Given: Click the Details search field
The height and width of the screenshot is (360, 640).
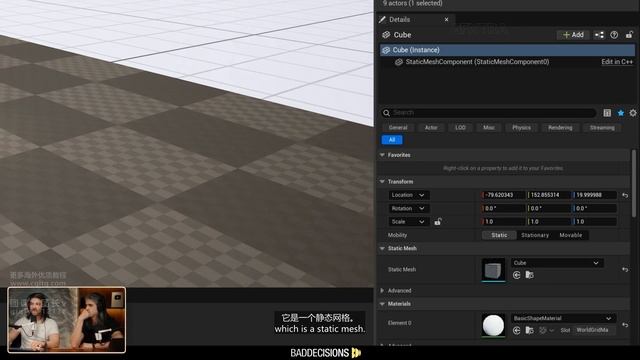Looking at the screenshot, I should [x=489, y=113].
